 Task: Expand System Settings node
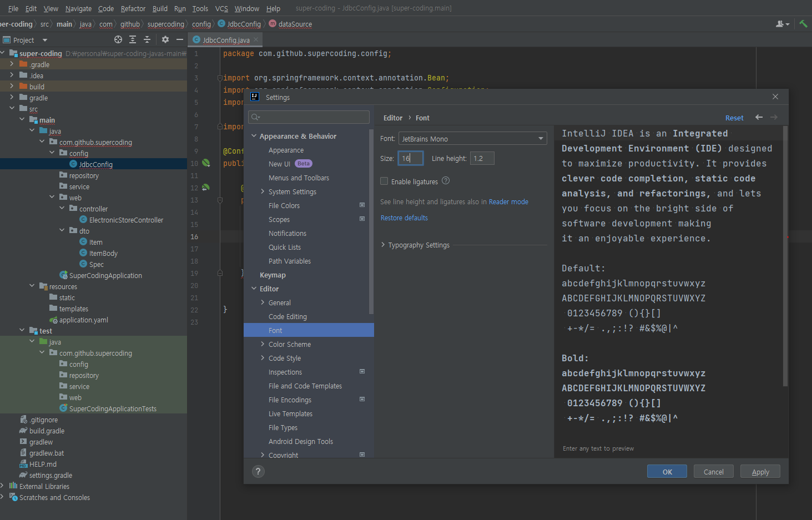(x=263, y=191)
